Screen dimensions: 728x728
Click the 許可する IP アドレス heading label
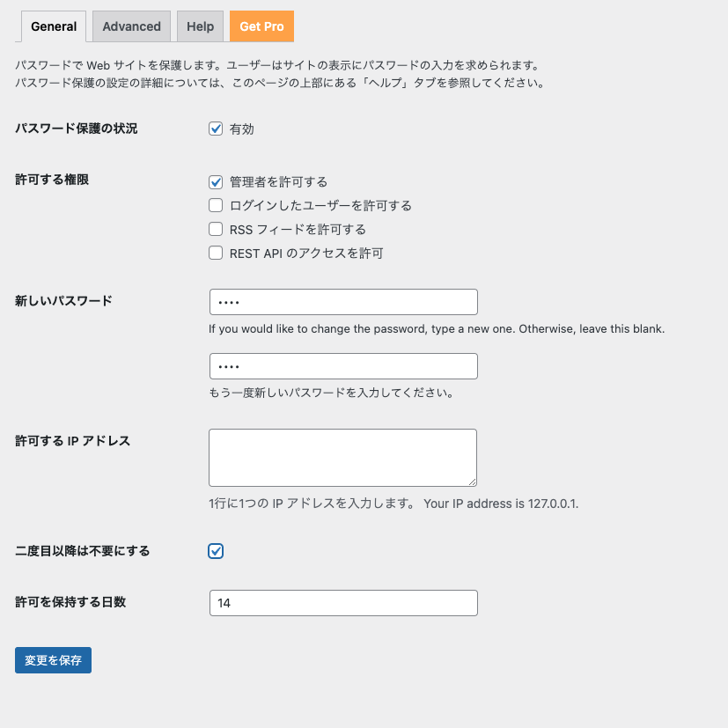click(72, 441)
